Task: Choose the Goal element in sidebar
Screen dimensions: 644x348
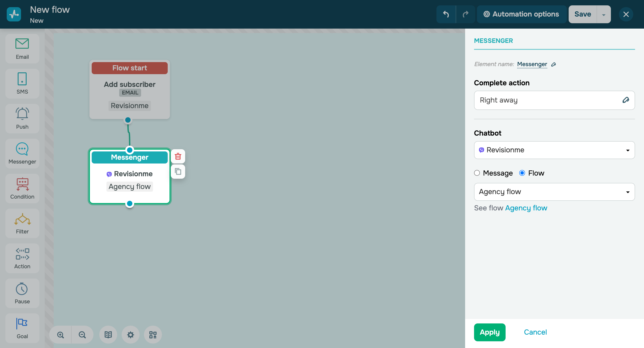Action: pyautogui.click(x=22, y=328)
